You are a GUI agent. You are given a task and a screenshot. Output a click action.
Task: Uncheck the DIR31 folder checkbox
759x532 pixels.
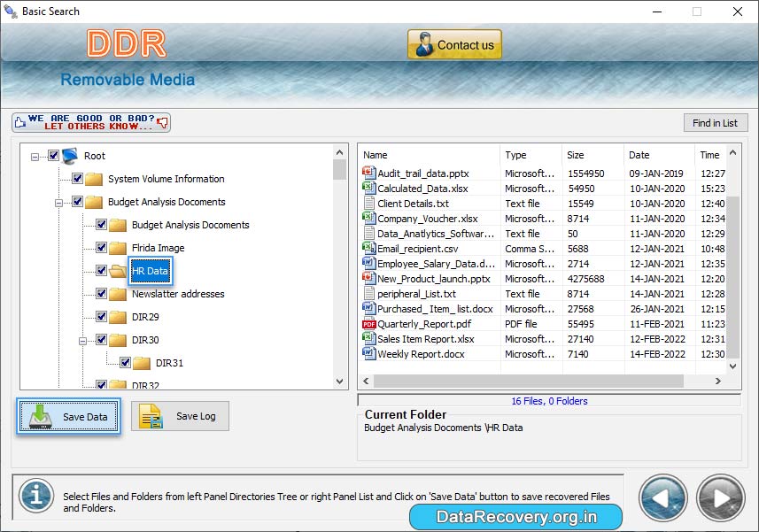click(125, 363)
